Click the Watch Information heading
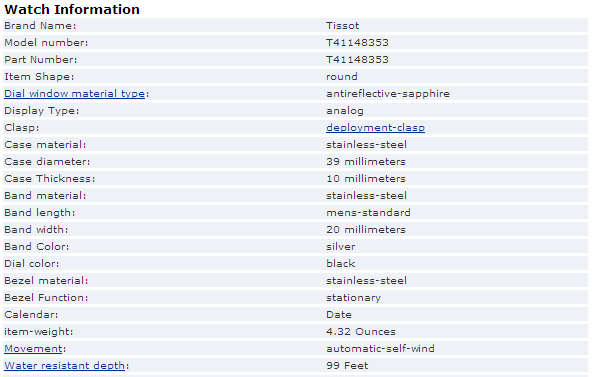Image resolution: width=593 pixels, height=377 pixels. (72, 9)
